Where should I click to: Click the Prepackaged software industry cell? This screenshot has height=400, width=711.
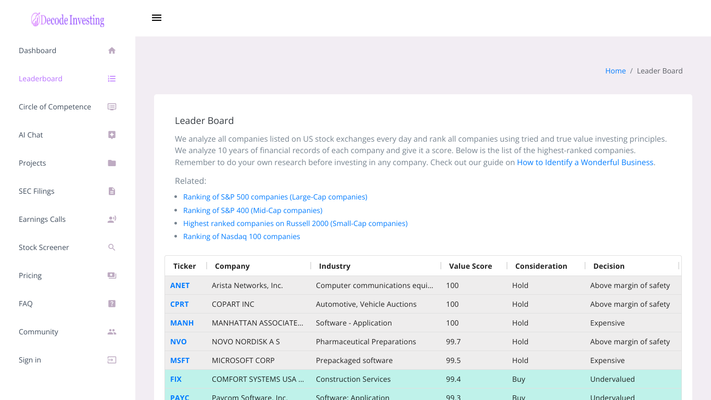[x=354, y=360]
